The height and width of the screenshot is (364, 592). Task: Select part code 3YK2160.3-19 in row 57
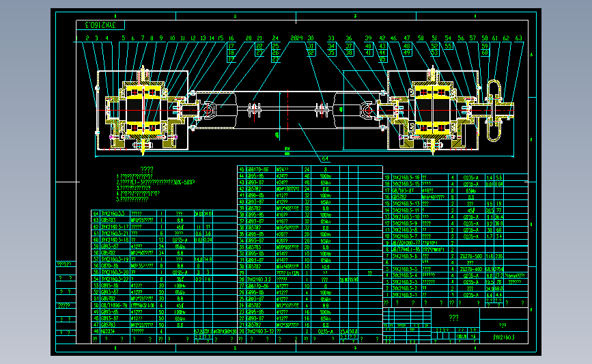[115, 260]
